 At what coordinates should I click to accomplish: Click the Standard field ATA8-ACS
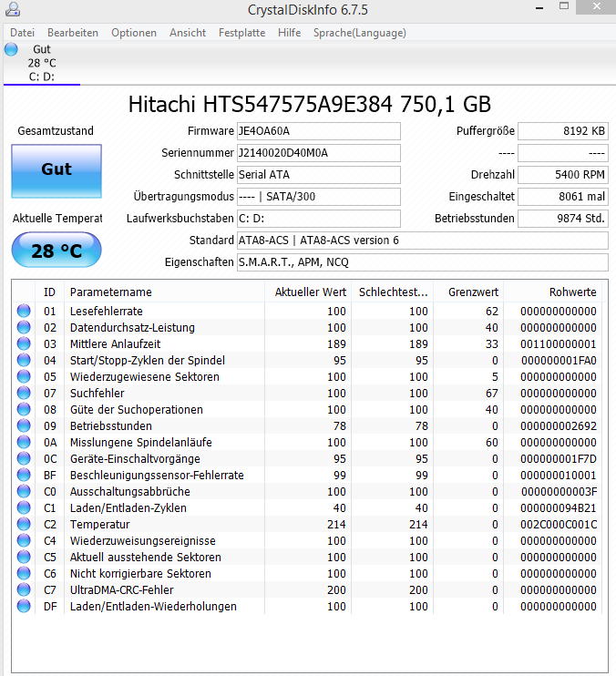tap(423, 241)
